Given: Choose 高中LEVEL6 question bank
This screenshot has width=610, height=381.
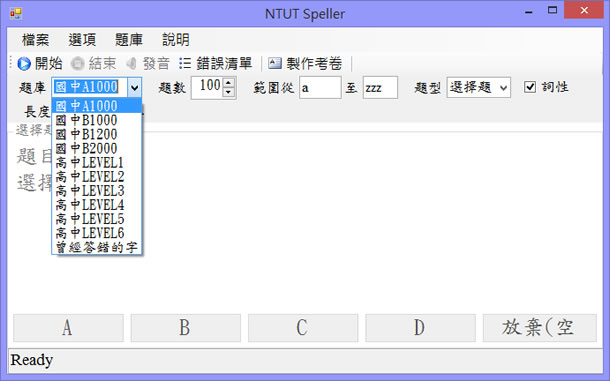Looking at the screenshot, I should click(x=96, y=233).
